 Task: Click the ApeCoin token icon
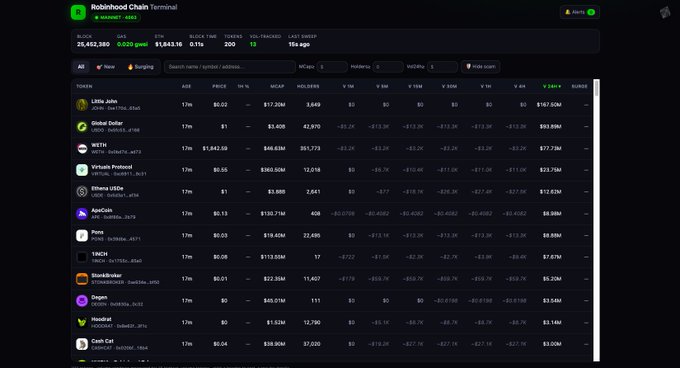coord(82,213)
